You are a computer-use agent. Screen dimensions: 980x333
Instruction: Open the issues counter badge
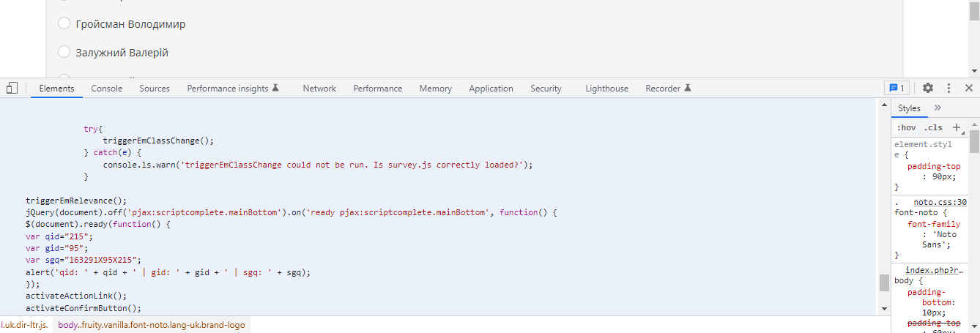tap(897, 88)
